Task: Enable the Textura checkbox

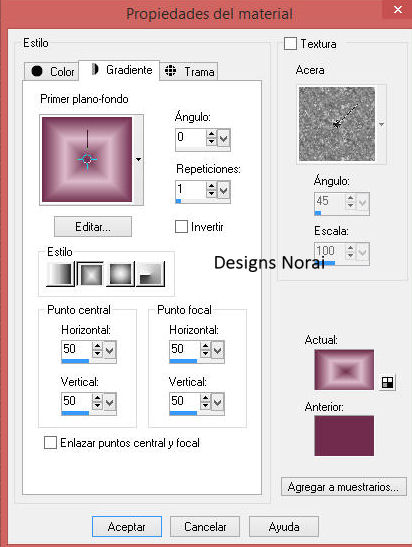Action: tap(290, 44)
